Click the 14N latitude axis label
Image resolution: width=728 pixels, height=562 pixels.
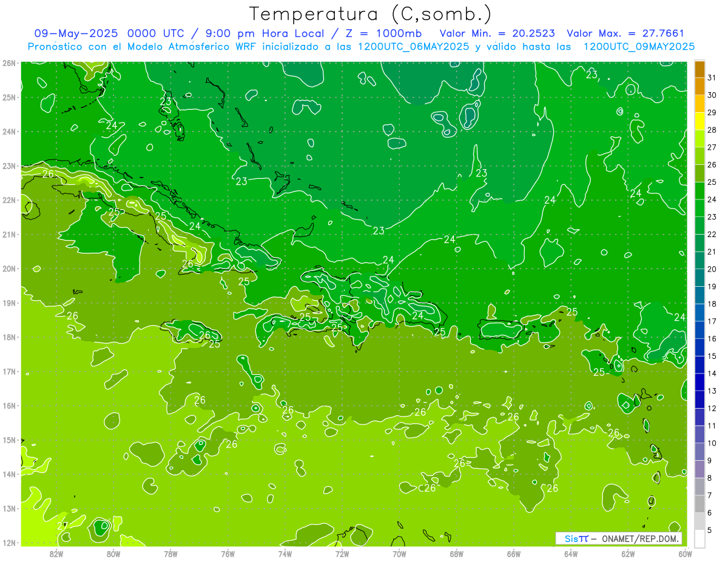[8, 474]
